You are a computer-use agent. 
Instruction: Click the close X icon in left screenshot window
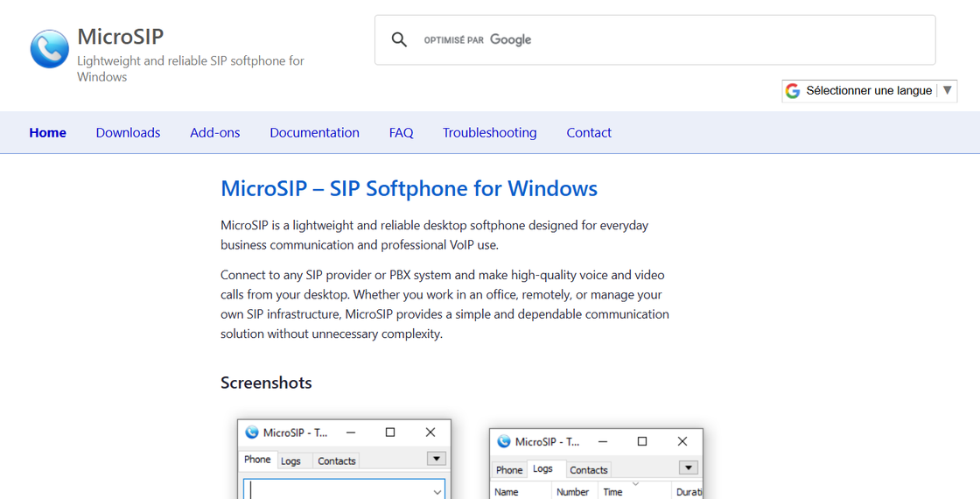430,432
